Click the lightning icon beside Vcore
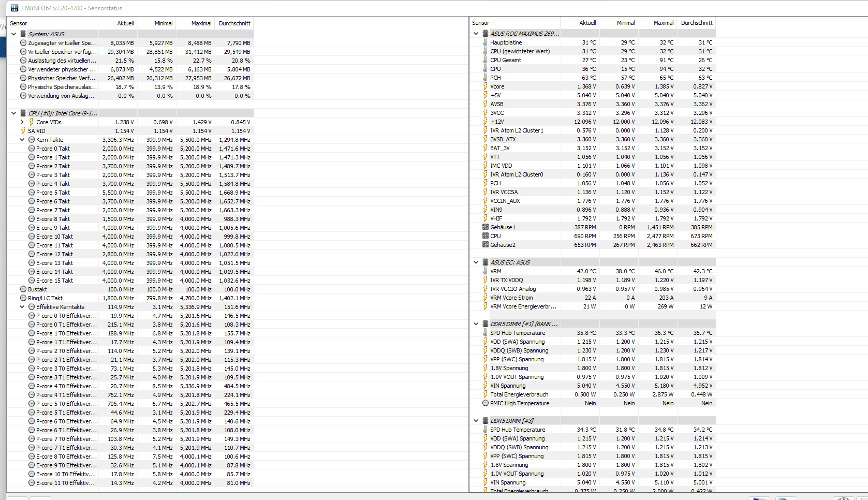Image resolution: width=868 pixels, height=500 pixels. coord(485,86)
